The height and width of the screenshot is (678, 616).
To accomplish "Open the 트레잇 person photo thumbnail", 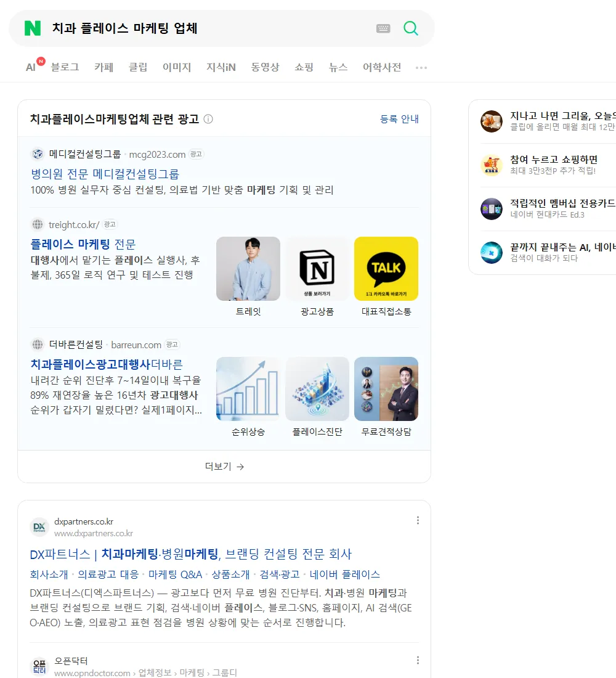I will (248, 269).
